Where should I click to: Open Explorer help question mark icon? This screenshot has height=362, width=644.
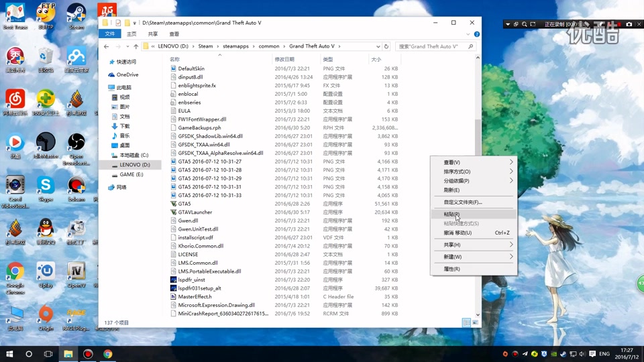(x=477, y=34)
